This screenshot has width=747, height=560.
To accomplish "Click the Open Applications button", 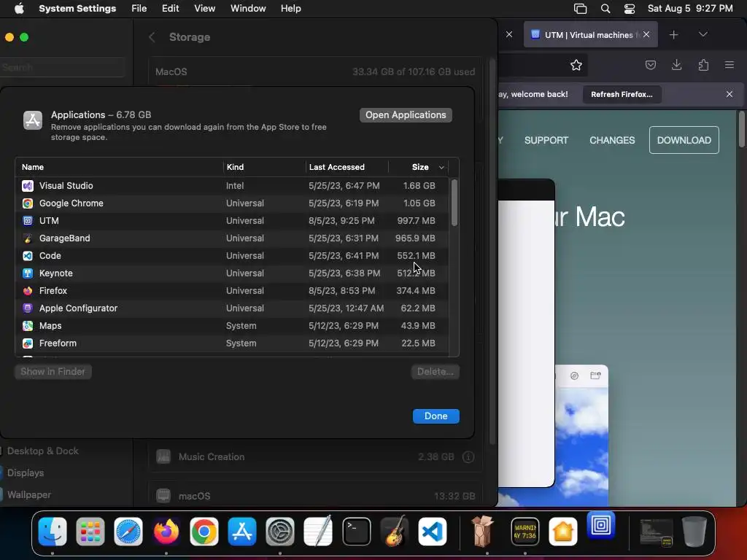I will (x=406, y=114).
